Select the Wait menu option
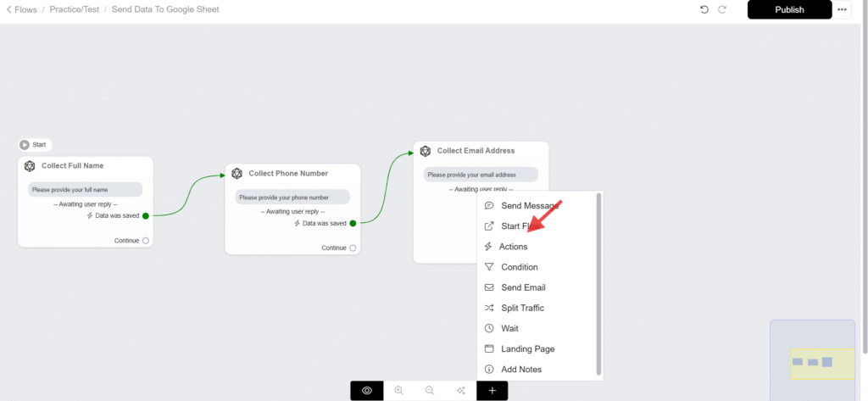This screenshot has width=868, height=401. click(x=509, y=328)
